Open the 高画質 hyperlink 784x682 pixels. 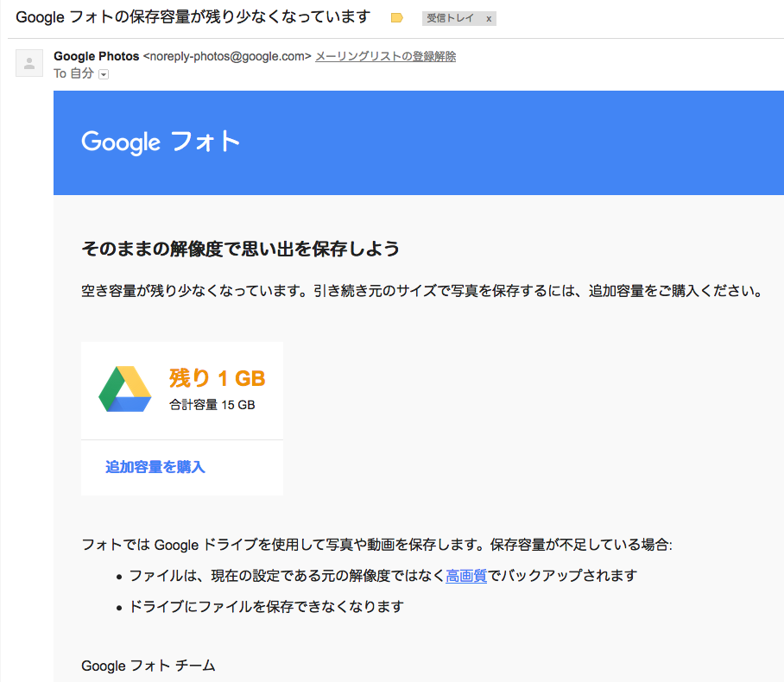[466, 576]
